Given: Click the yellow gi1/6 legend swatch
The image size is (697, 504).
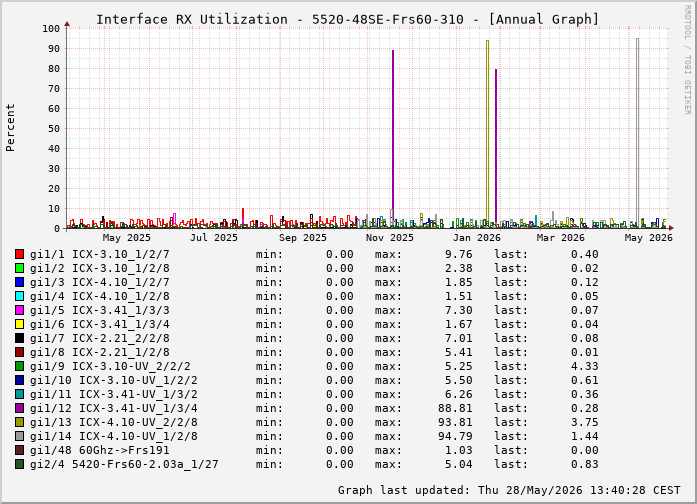Looking at the screenshot, I should [x=19, y=324].
